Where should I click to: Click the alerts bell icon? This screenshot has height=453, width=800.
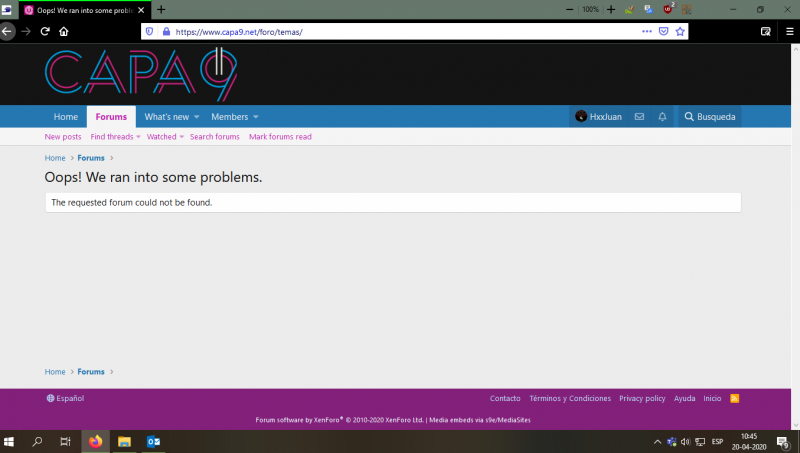[662, 117]
